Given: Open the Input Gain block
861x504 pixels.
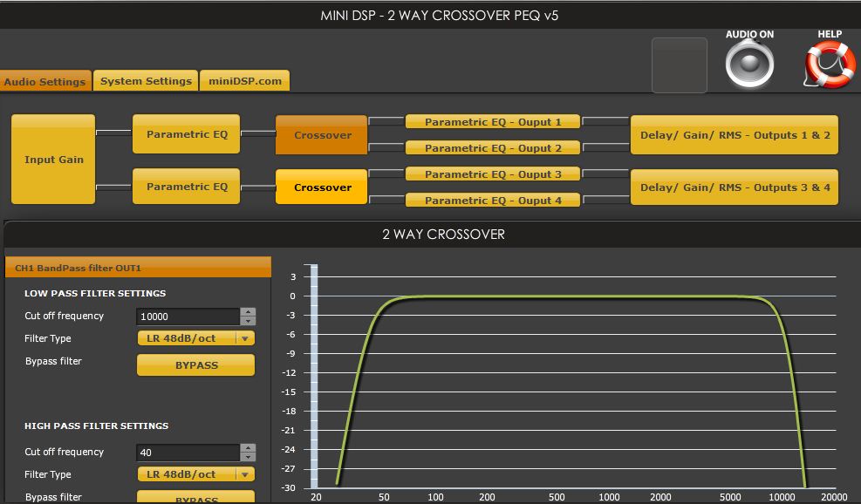Looking at the screenshot, I should [x=53, y=160].
